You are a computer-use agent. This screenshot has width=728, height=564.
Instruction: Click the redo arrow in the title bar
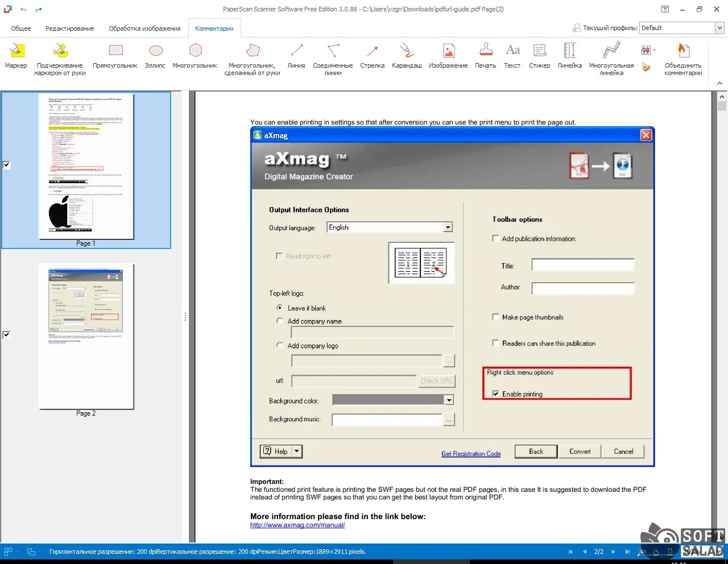click(x=39, y=9)
